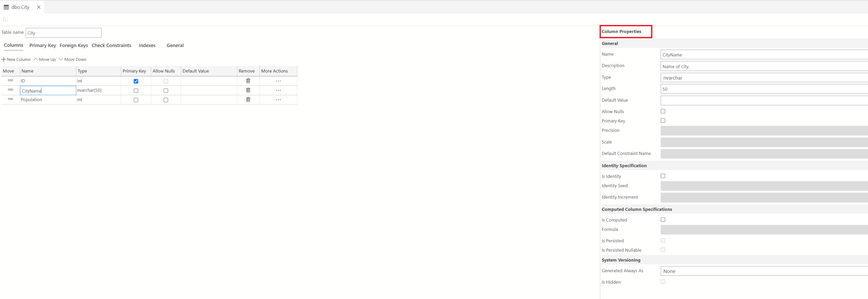868x299 pixels.
Task: Click the more actions icon for Population column
Action: (x=278, y=100)
